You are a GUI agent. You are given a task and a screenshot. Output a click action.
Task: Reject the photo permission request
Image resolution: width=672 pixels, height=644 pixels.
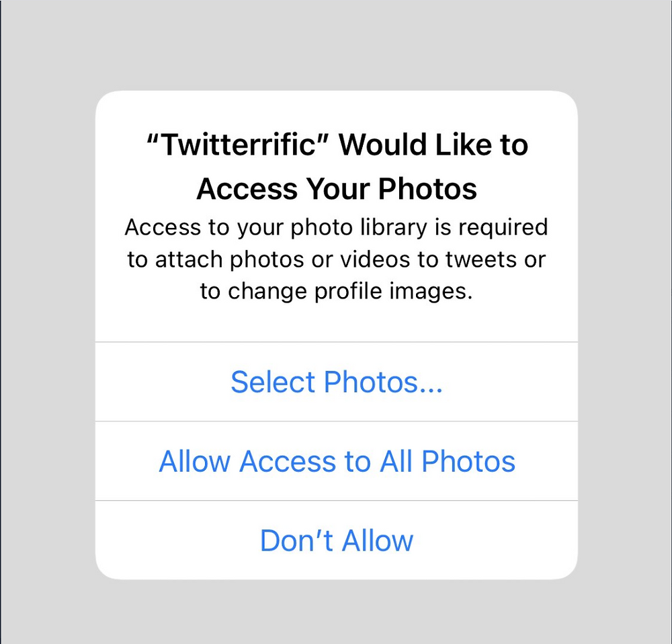pyautogui.click(x=337, y=540)
